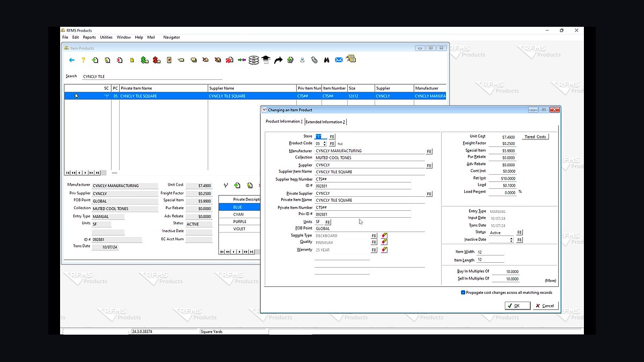Click the eraser icon beside Quality
The width and height of the screenshot is (644, 362).
tap(384, 242)
